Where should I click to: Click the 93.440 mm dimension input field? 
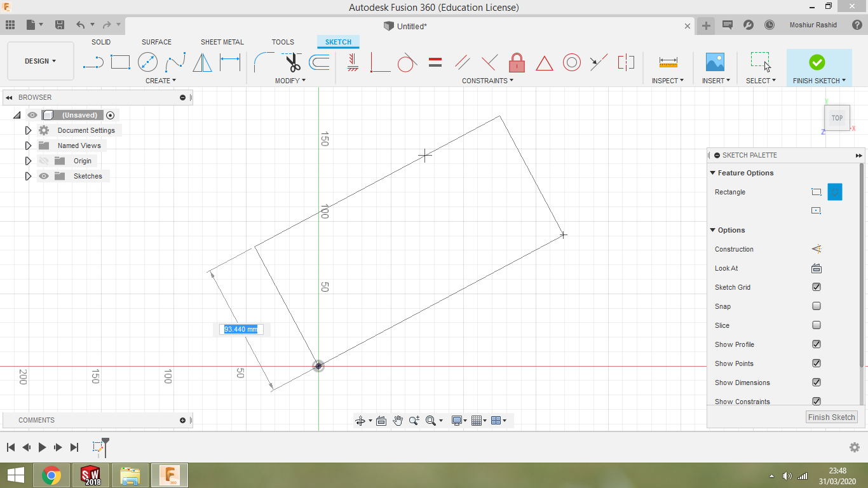point(241,329)
